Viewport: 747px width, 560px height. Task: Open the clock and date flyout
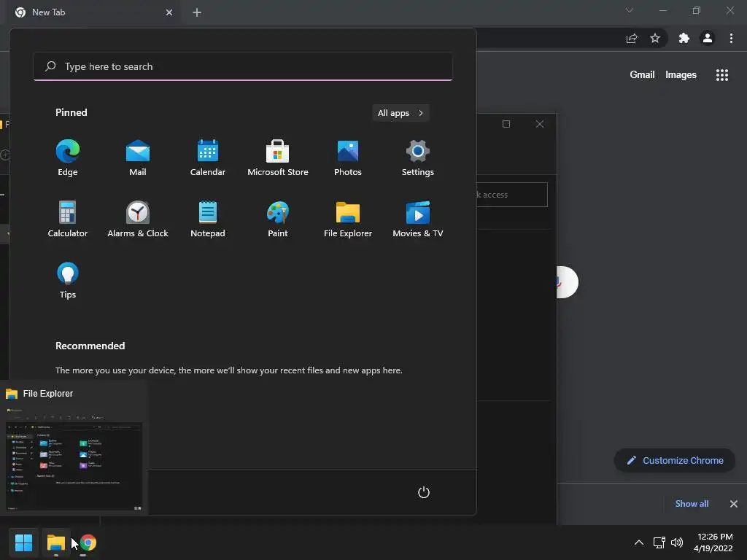[x=713, y=542]
